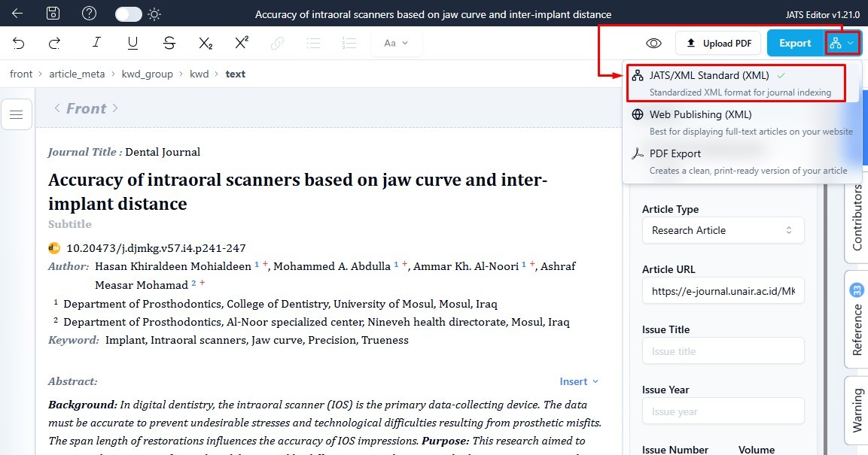This screenshot has height=455, width=868.
Task: Open the Aa text style dropdown
Action: point(396,44)
